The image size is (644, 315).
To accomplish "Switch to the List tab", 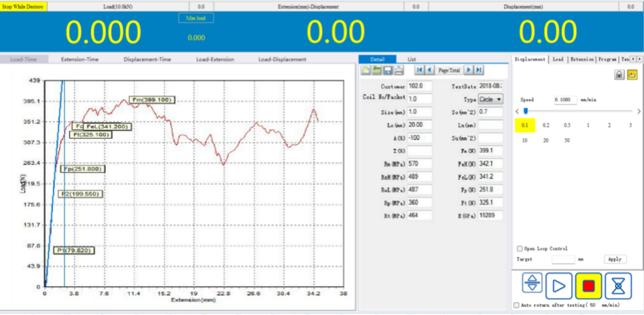I will click(x=412, y=59).
